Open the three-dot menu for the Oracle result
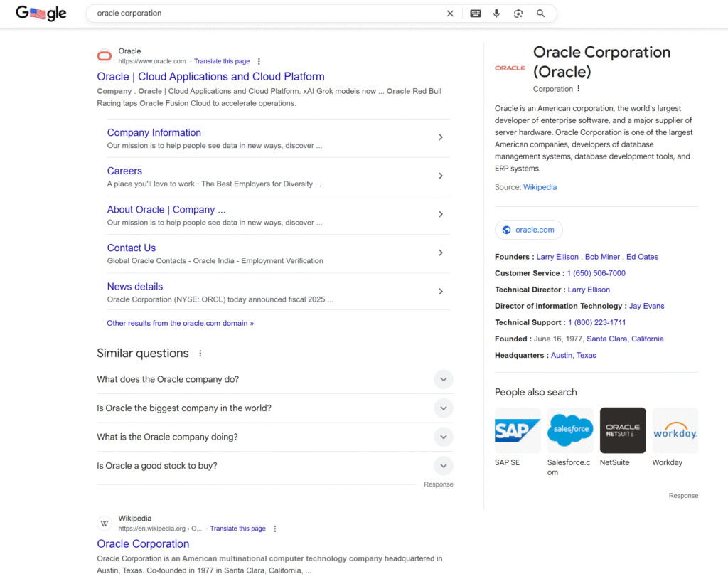 click(x=259, y=61)
